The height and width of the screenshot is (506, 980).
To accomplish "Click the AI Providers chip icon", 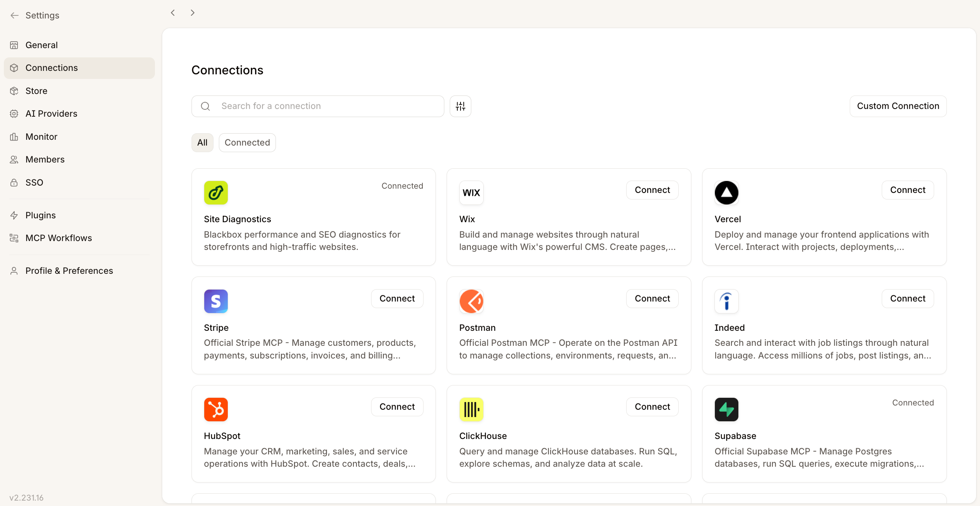I will pyautogui.click(x=14, y=114).
